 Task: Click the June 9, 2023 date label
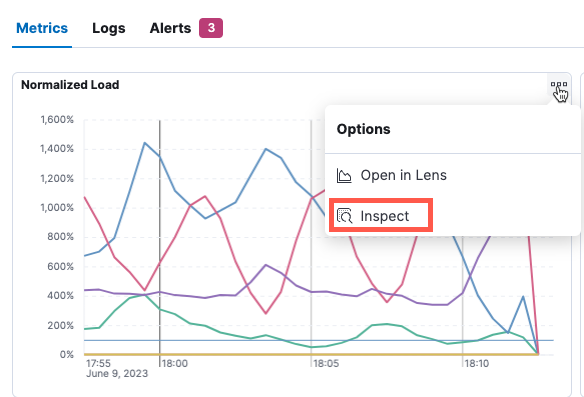coord(117,374)
